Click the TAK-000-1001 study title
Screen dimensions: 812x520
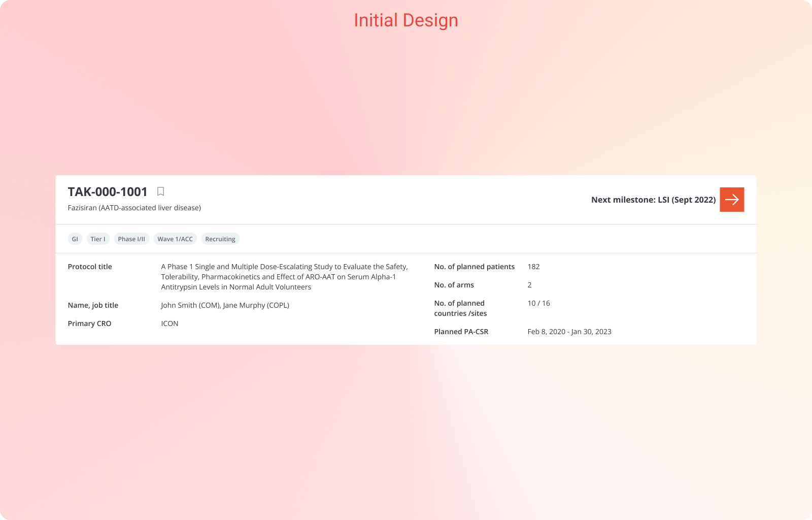(x=108, y=192)
